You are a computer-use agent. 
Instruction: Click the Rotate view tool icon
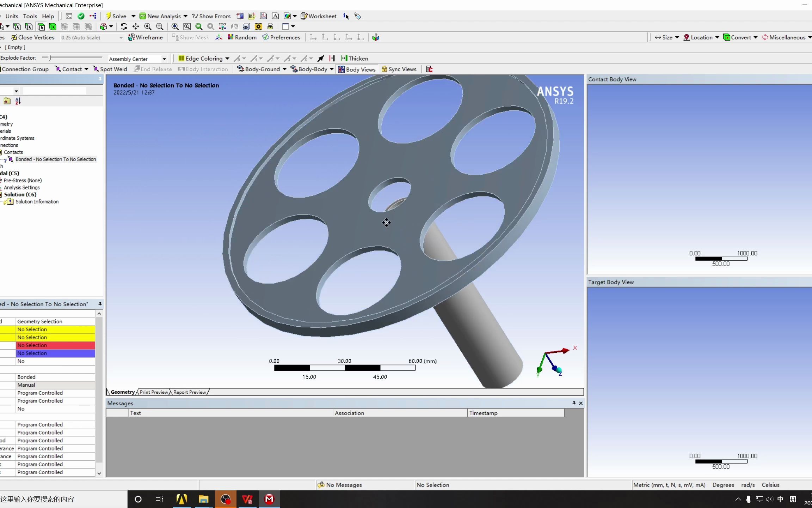tap(124, 26)
